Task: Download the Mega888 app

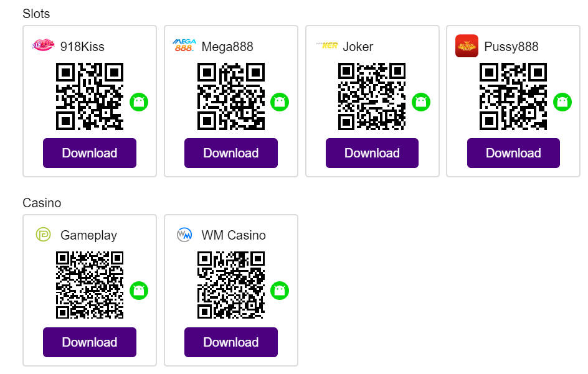Action: [231, 153]
